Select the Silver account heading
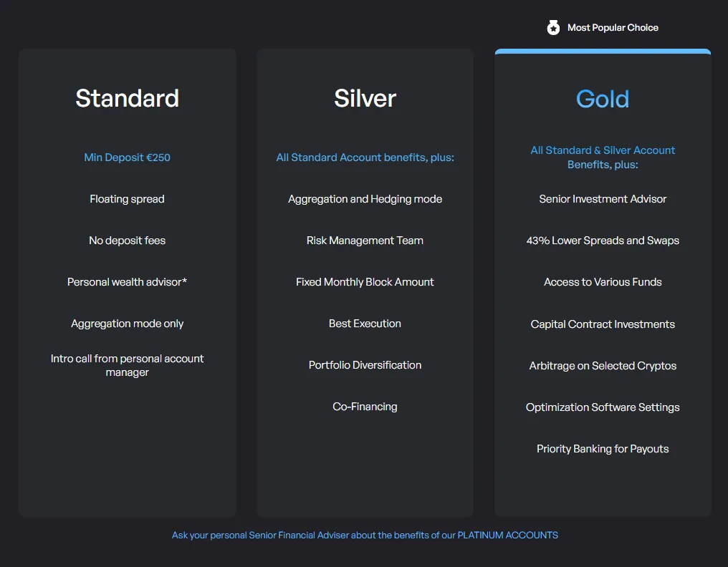728x567 pixels. (x=365, y=98)
